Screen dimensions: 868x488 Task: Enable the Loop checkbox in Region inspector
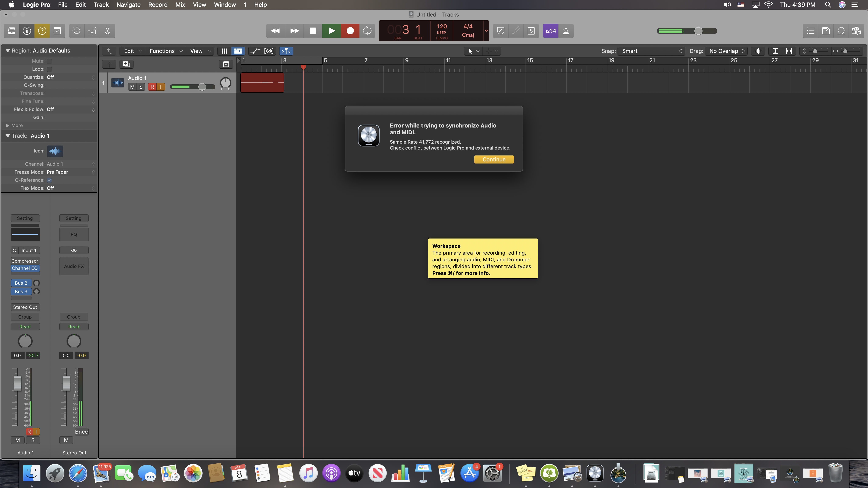tap(50, 69)
